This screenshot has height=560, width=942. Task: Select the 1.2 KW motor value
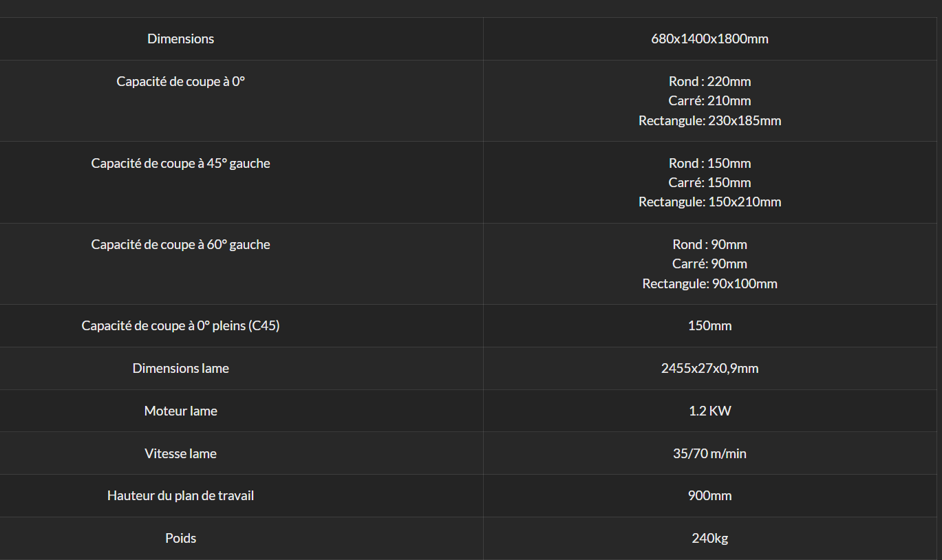(x=709, y=411)
